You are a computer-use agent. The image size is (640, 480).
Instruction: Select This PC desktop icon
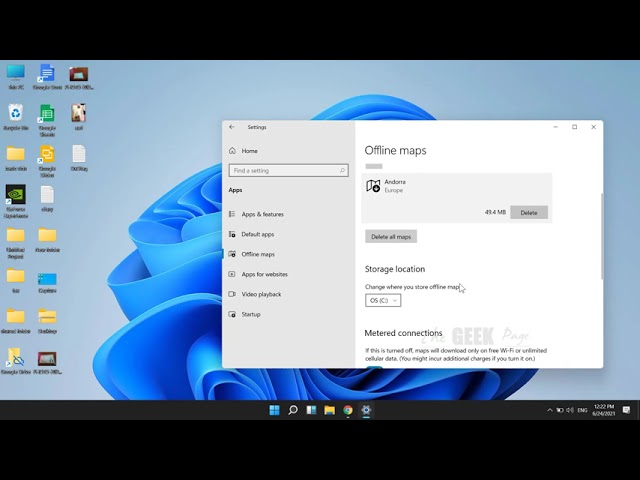pyautogui.click(x=16, y=77)
